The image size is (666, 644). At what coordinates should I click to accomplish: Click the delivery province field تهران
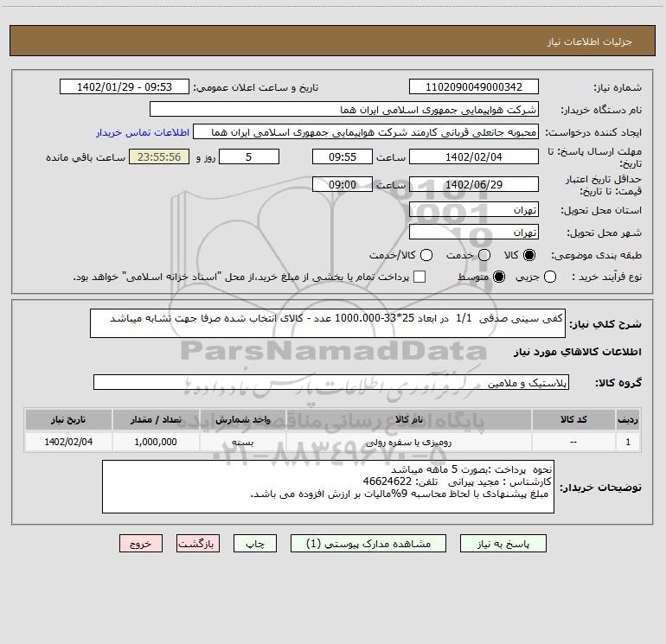click(474, 209)
